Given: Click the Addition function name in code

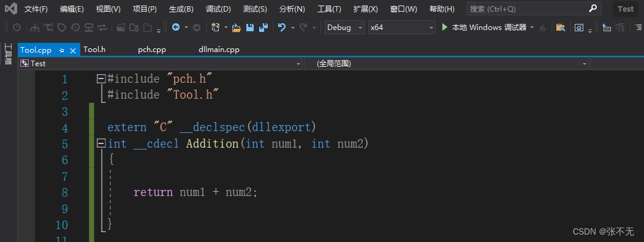Looking at the screenshot, I should coord(213,144).
